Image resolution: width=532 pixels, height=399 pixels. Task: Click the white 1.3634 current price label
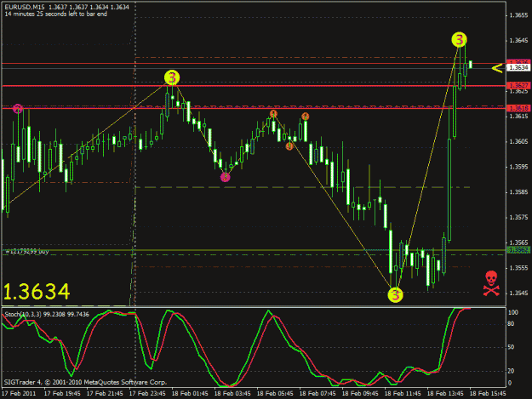tap(518, 68)
